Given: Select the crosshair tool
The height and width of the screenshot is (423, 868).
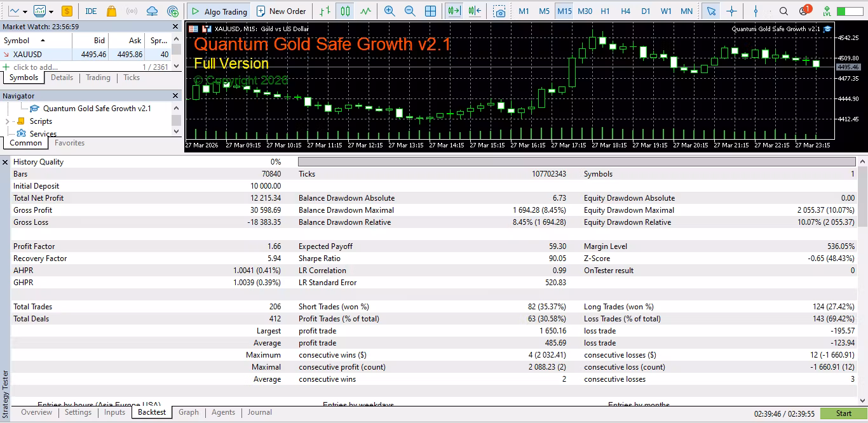Looking at the screenshot, I should point(731,11).
